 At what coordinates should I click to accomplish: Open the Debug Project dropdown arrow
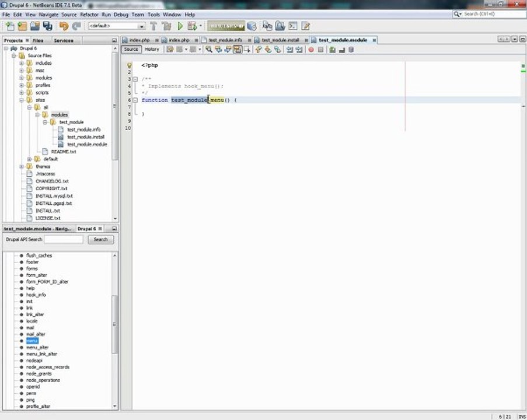click(201, 26)
